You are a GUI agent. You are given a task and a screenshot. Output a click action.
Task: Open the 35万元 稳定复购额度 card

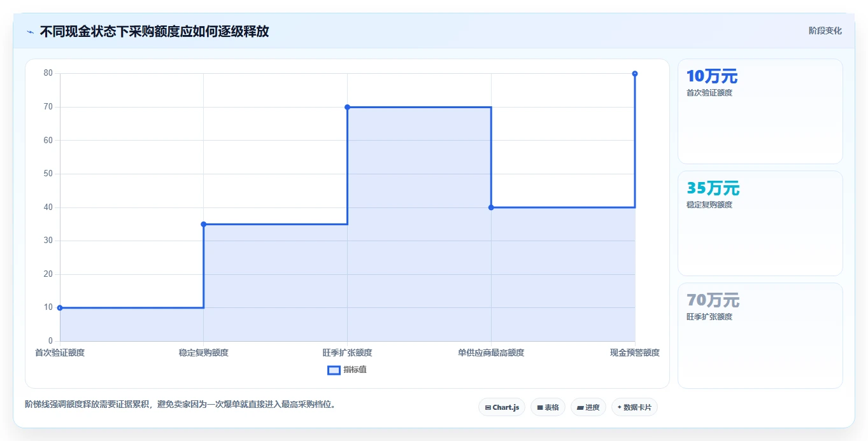760,223
